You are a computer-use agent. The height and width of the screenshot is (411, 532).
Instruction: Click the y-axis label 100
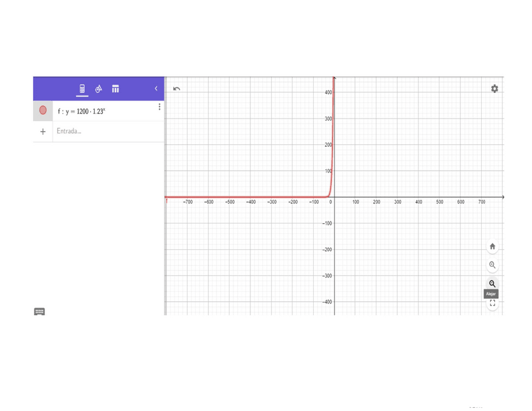[328, 171]
